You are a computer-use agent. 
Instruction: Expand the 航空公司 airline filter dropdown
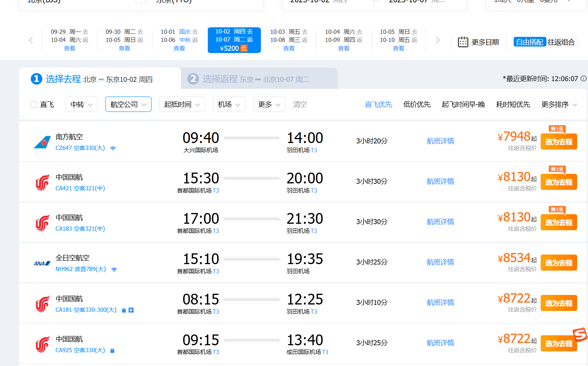[x=128, y=105]
